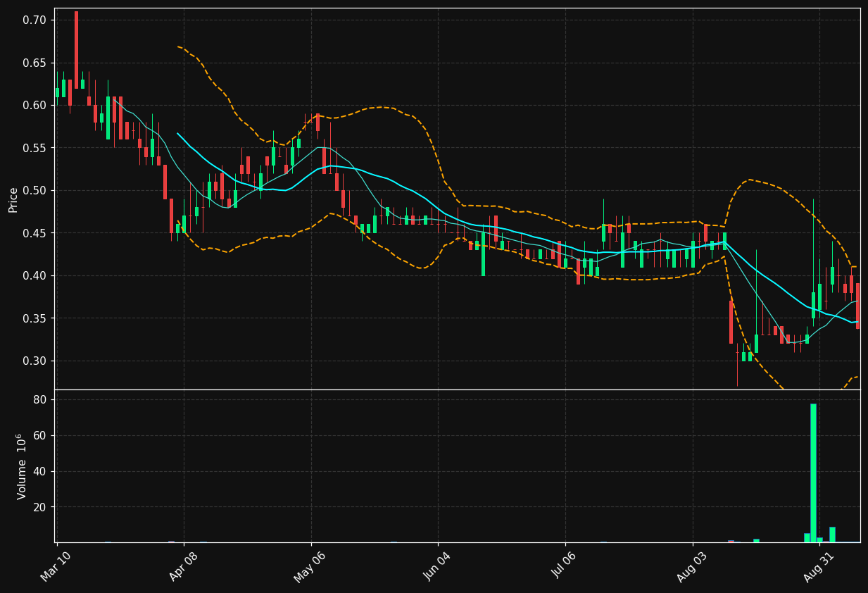868x593 pixels.
Task: Click the Jul 06 date label
Action: coord(565,566)
